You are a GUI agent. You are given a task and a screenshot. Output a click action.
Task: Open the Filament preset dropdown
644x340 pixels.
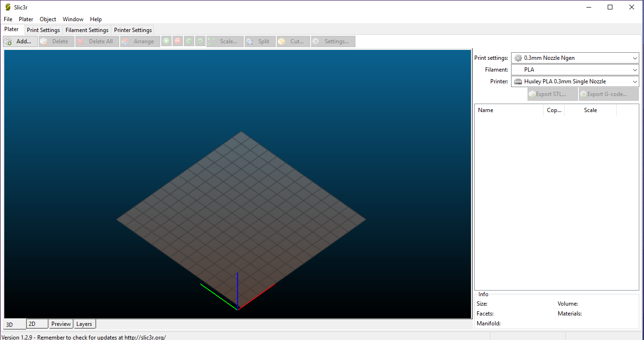[x=575, y=70]
